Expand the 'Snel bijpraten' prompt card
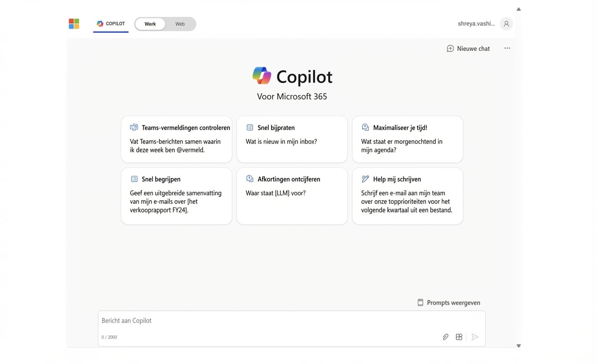This screenshot has height=364, width=597. [292, 139]
